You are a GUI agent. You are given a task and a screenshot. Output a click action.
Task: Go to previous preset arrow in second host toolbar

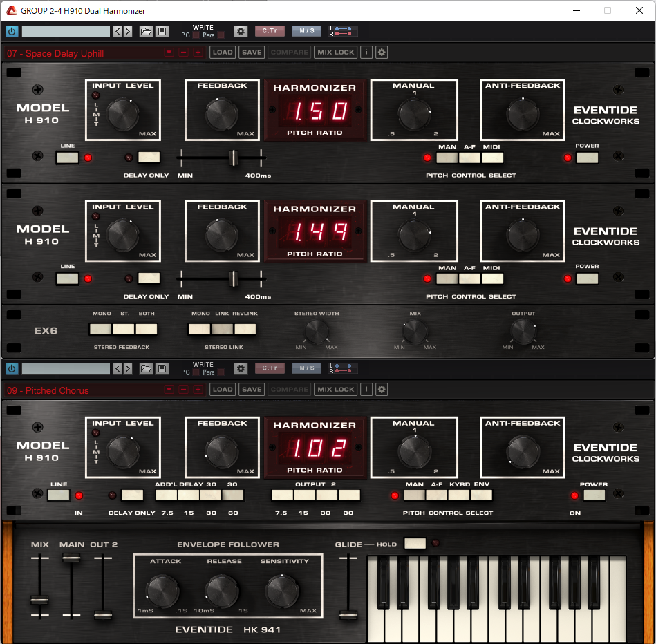coord(118,368)
